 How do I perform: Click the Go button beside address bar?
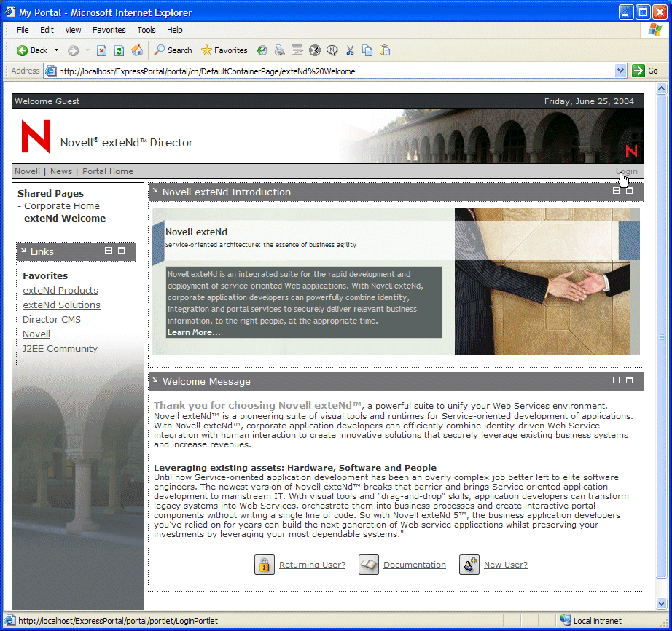click(x=645, y=71)
